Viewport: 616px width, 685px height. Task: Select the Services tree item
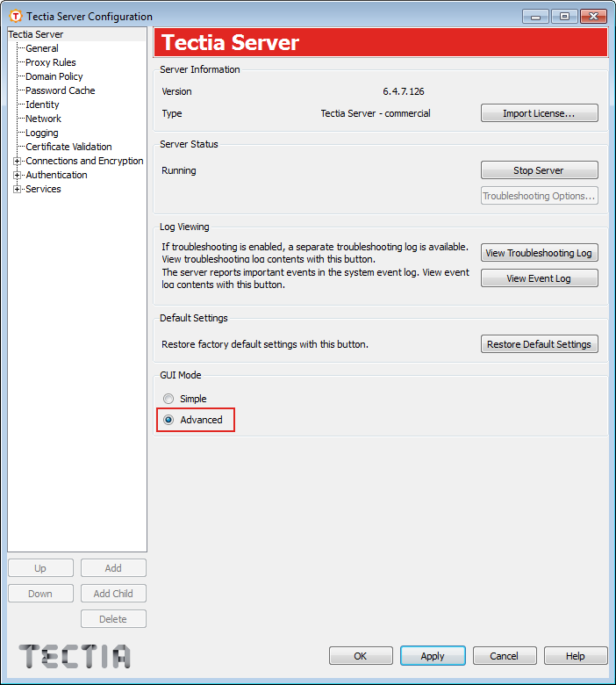point(43,189)
